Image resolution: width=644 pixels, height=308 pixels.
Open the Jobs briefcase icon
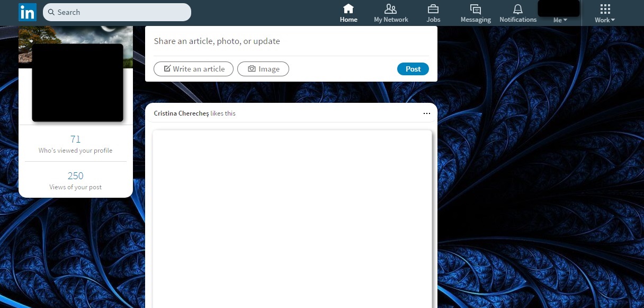click(433, 9)
